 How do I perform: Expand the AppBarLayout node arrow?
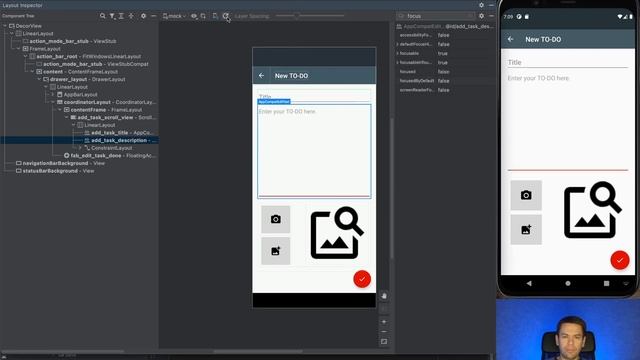53,94
